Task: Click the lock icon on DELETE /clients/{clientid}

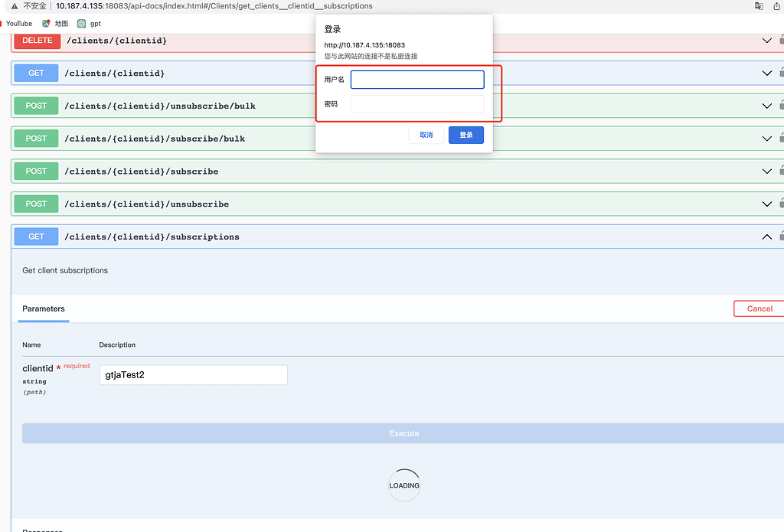Action: click(781, 40)
